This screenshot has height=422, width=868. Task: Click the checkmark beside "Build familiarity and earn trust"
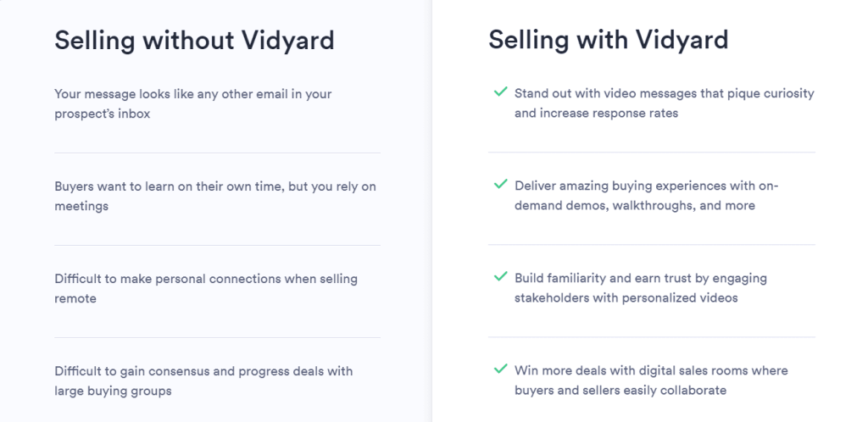[x=499, y=277]
